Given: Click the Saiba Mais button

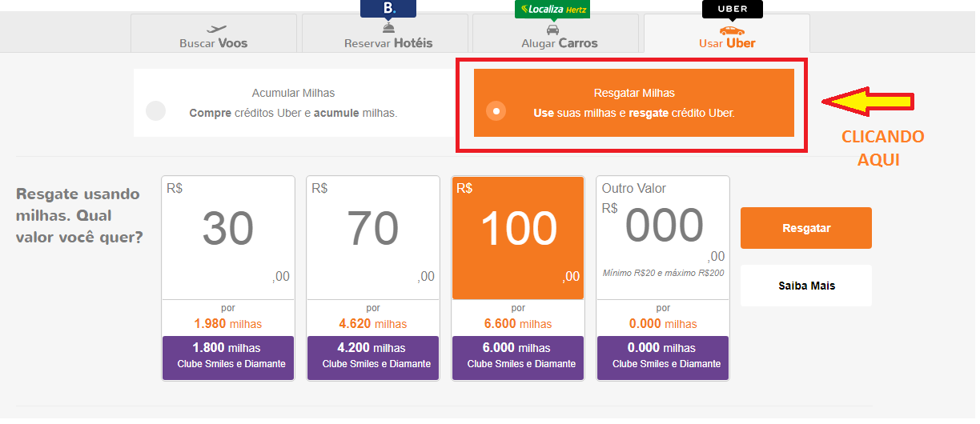Looking at the screenshot, I should tap(805, 286).
